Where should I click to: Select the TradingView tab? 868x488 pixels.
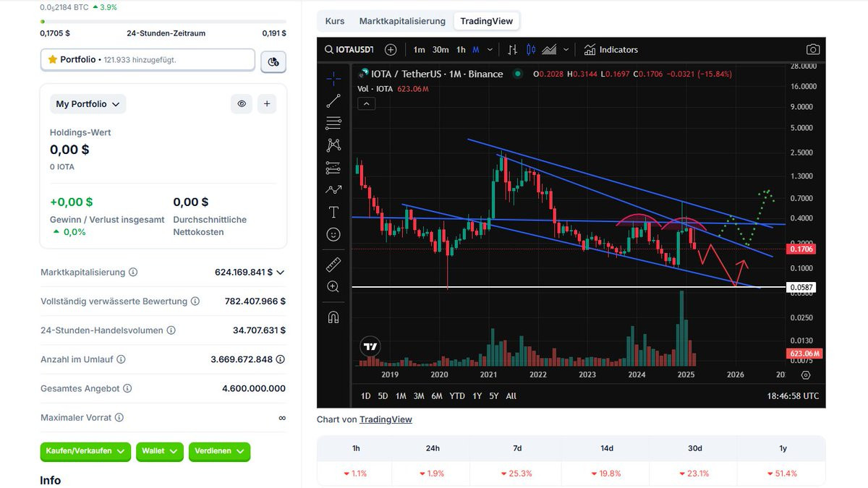tap(487, 21)
